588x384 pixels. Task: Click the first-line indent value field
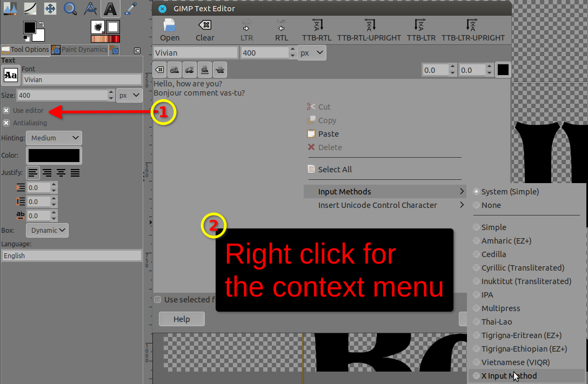coord(38,188)
